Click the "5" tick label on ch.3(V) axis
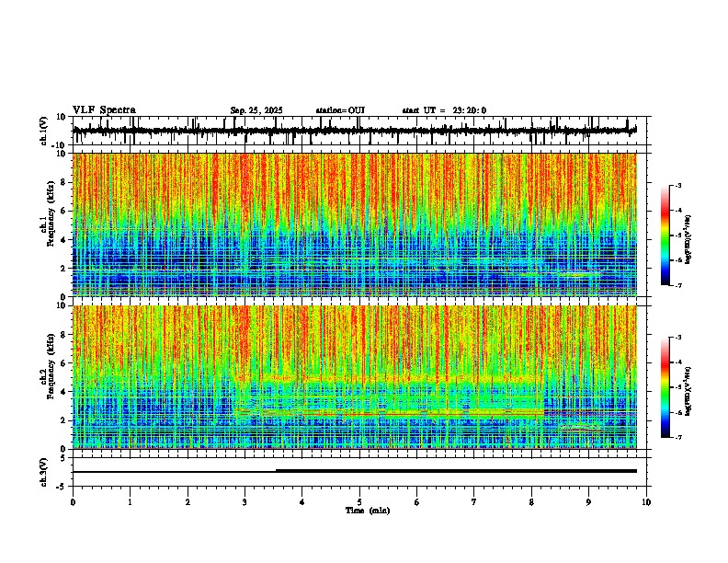728x563 pixels. tap(63, 457)
